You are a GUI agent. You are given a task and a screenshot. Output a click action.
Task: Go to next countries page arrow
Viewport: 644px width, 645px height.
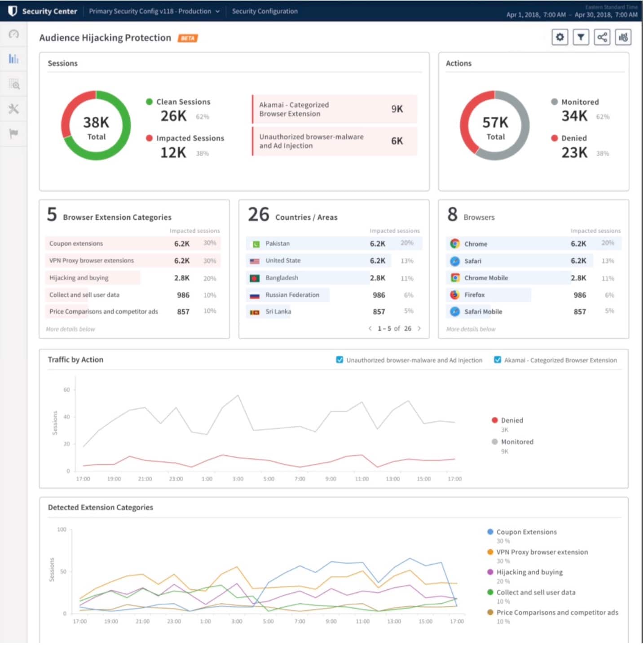pyautogui.click(x=419, y=328)
